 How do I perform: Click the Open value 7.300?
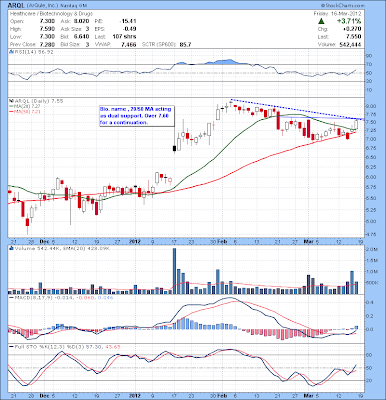(47, 21)
